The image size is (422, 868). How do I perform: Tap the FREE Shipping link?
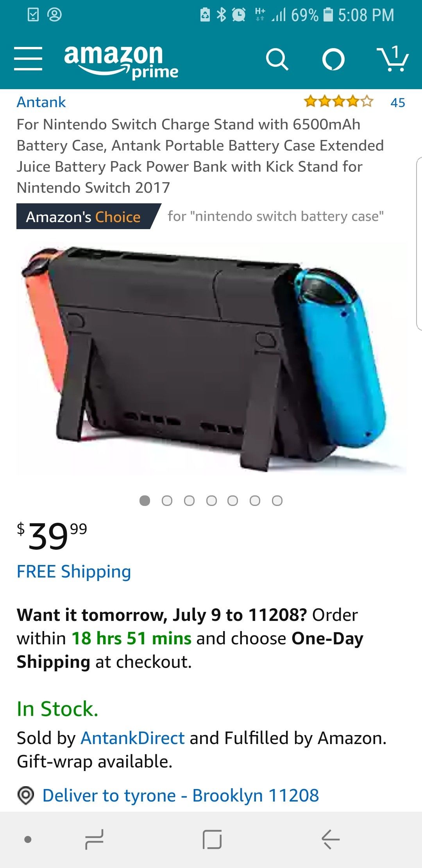pos(74,572)
